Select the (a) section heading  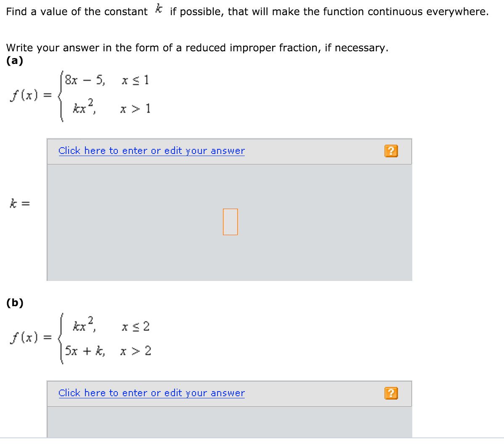pos(14,61)
